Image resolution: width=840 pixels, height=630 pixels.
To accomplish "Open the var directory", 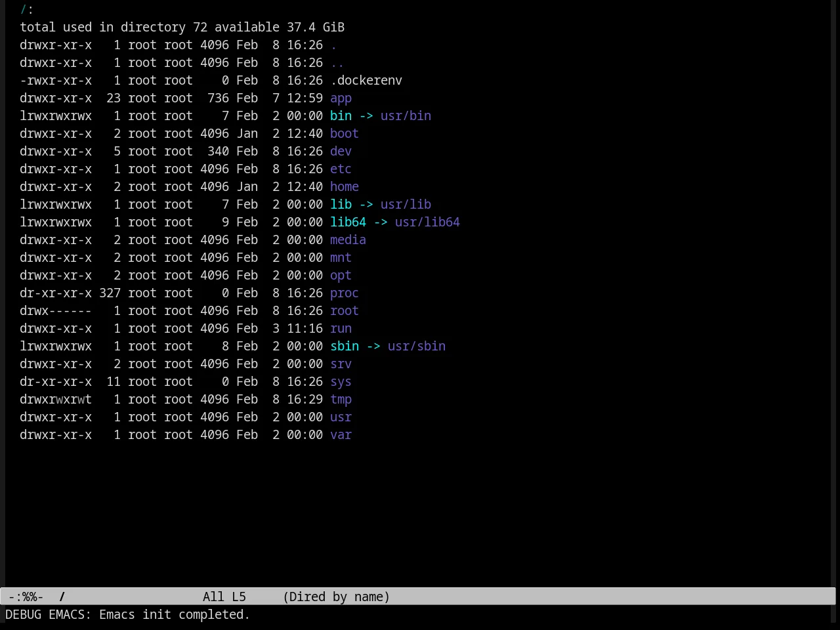I will [341, 434].
